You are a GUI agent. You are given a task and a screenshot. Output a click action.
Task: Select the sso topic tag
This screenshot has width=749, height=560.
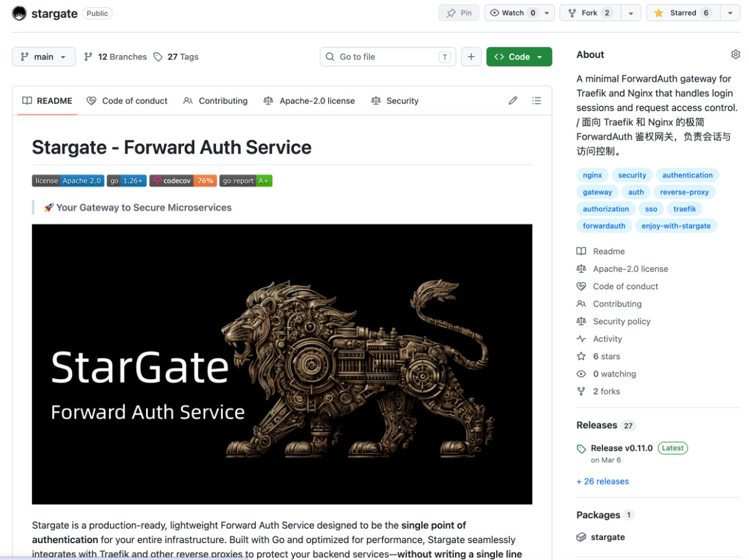[x=651, y=209]
